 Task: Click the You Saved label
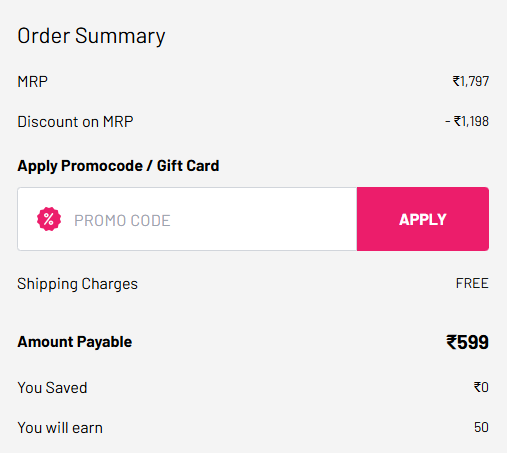coord(52,388)
